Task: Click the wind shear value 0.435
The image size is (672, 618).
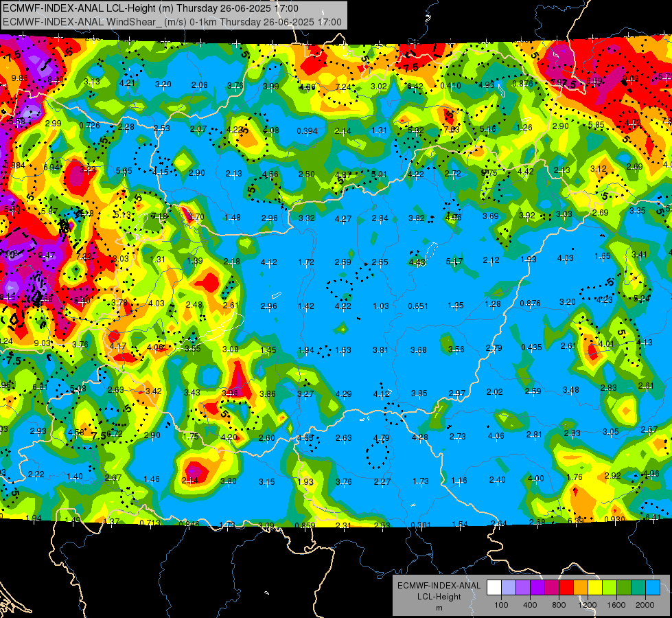Action: point(532,347)
